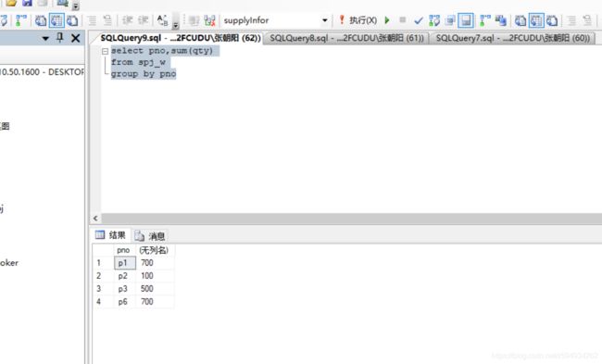
Task: Click the editor horizontal scrollbar track
Action: coord(351,219)
